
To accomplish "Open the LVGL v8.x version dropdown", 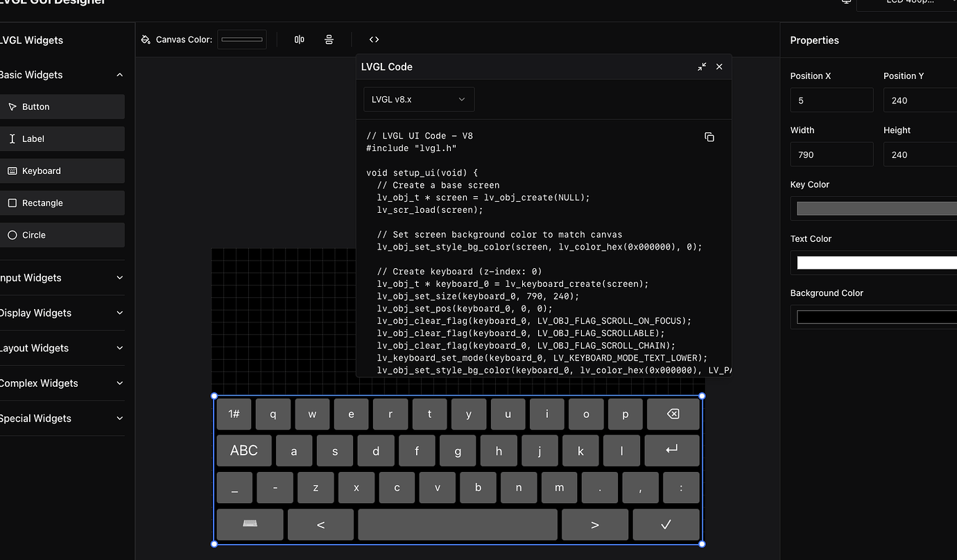I will point(418,99).
